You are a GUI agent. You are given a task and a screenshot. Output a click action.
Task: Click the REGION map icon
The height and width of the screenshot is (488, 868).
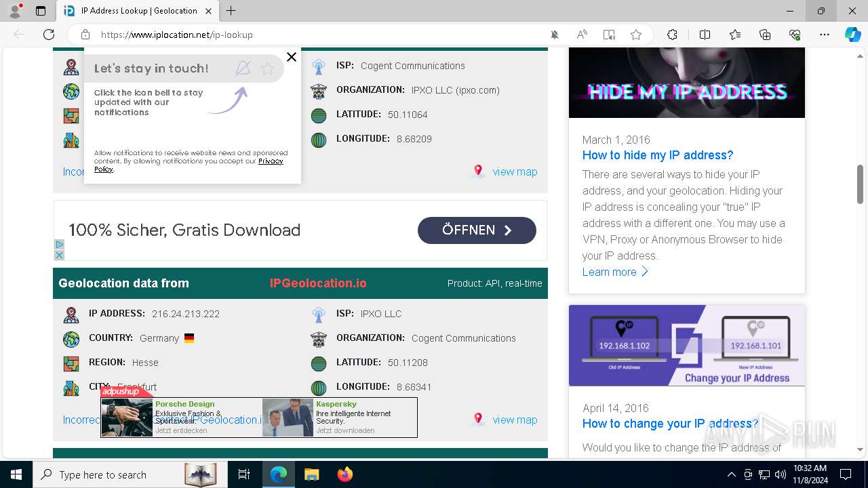pos(71,363)
